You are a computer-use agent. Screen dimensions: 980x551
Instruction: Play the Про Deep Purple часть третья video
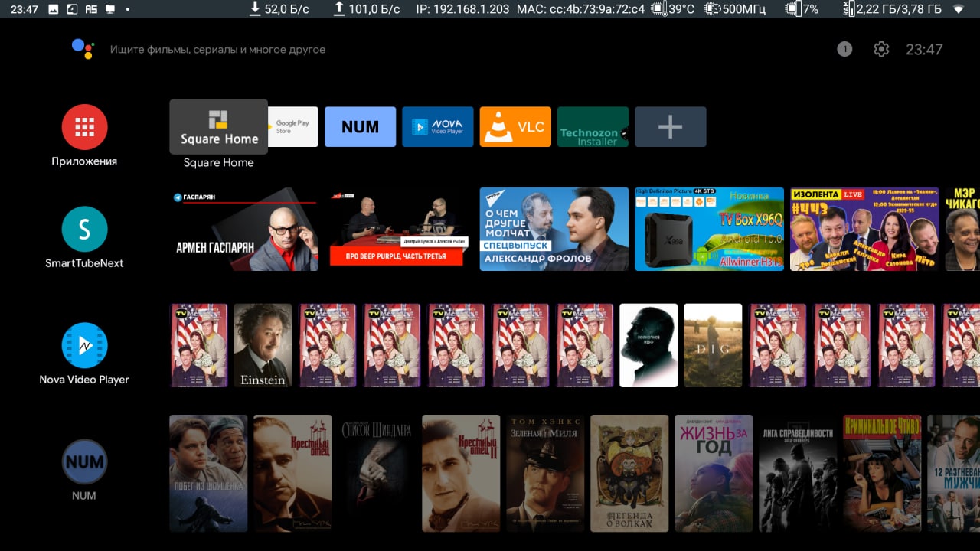coord(398,229)
